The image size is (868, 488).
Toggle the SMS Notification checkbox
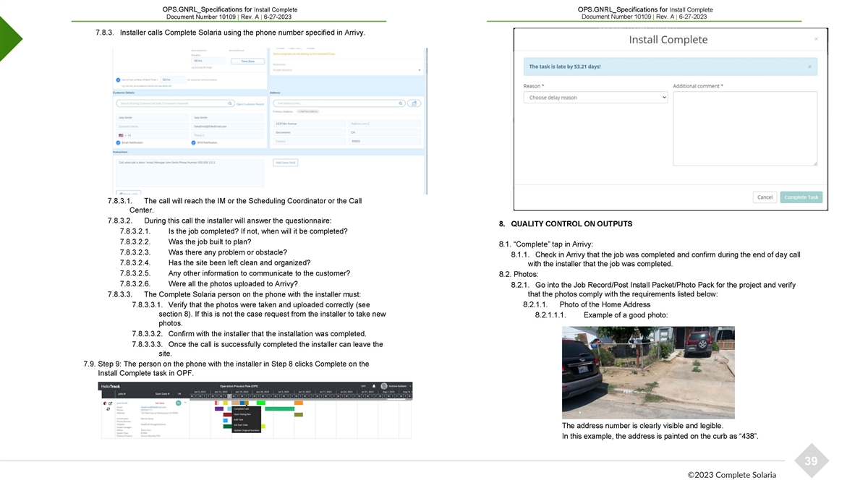(194, 142)
